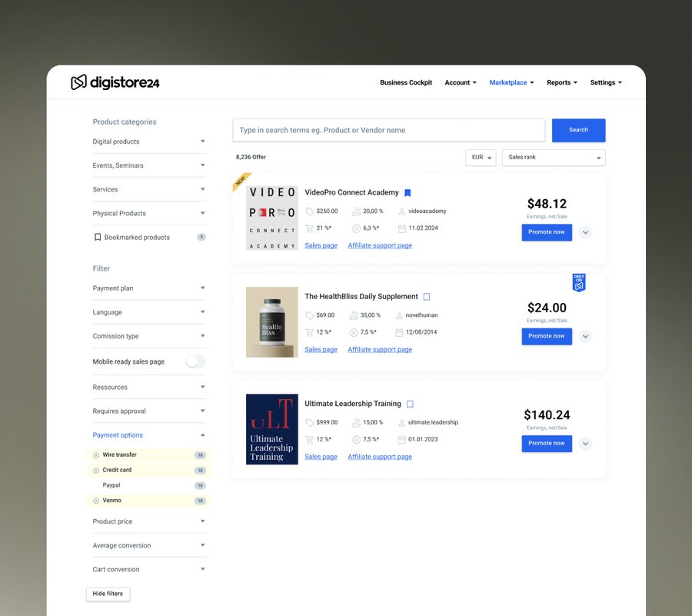
Task: Click the VideoPro Connect Academy thumbnail
Action: click(x=272, y=218)
